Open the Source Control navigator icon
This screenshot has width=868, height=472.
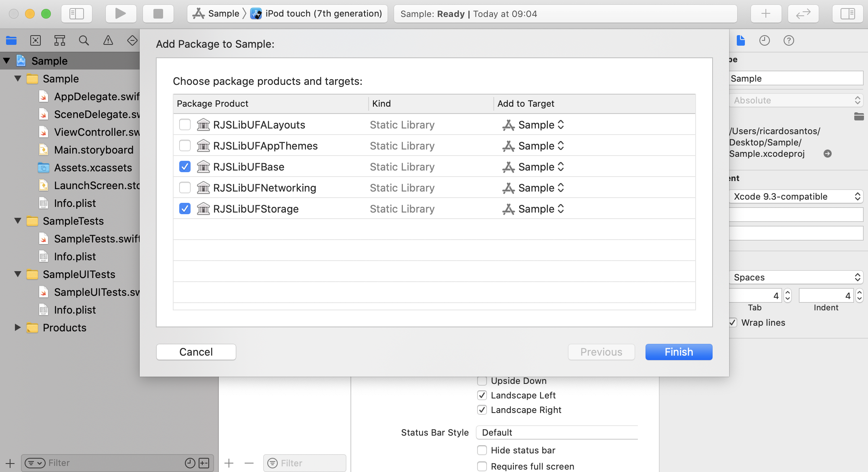[36, 40]
